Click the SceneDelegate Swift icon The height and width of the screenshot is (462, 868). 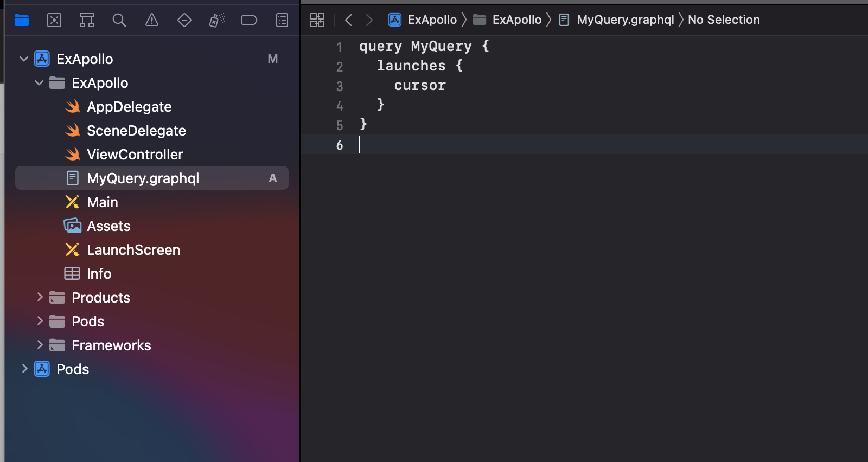click(x=73, y=130)
